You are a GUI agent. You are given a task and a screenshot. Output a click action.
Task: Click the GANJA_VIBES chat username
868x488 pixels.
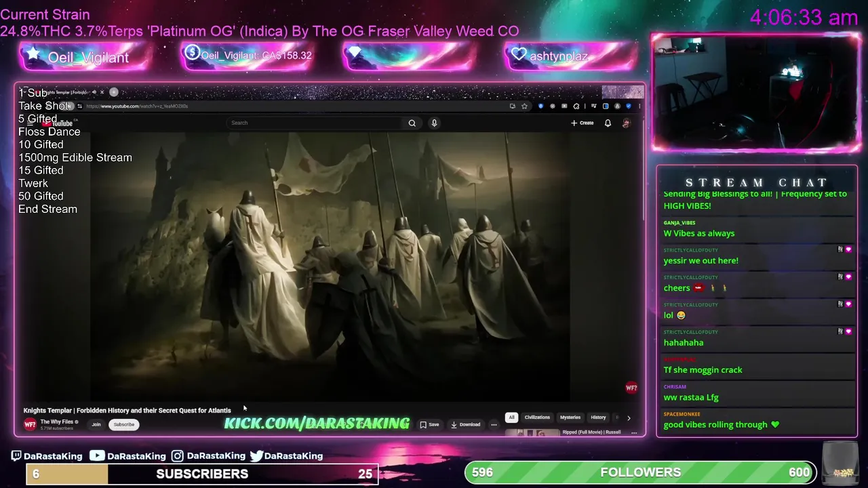(679, 222)
